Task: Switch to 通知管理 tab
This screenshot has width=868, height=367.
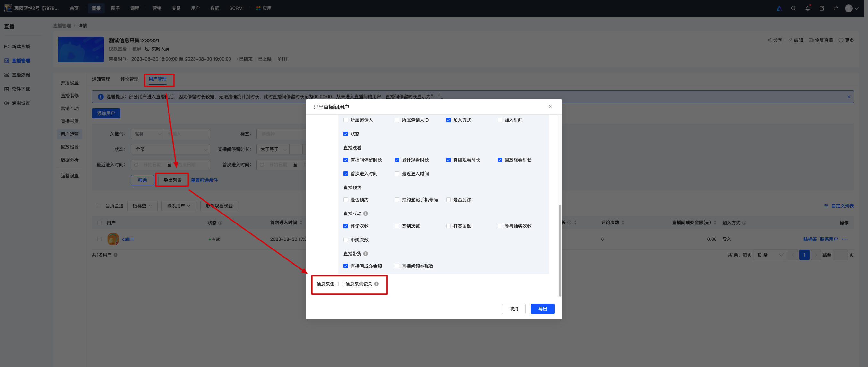Action: [101, 79]
